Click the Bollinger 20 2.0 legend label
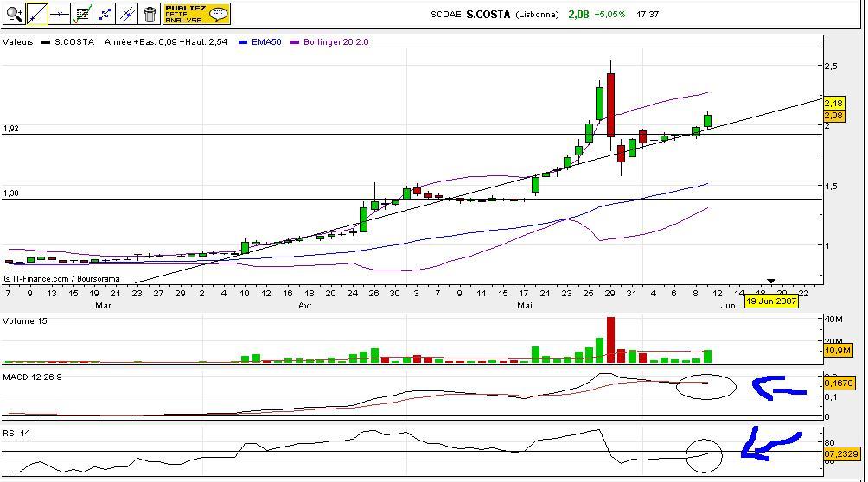The width and height of the screenshot is (868, 482). coord(336,42)
